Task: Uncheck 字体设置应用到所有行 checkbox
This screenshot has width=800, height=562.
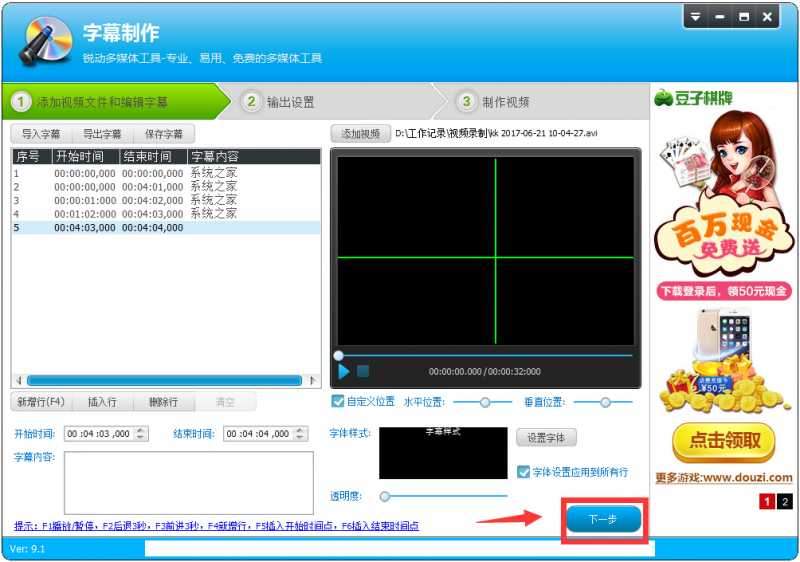Action: [x=524, y=472]
